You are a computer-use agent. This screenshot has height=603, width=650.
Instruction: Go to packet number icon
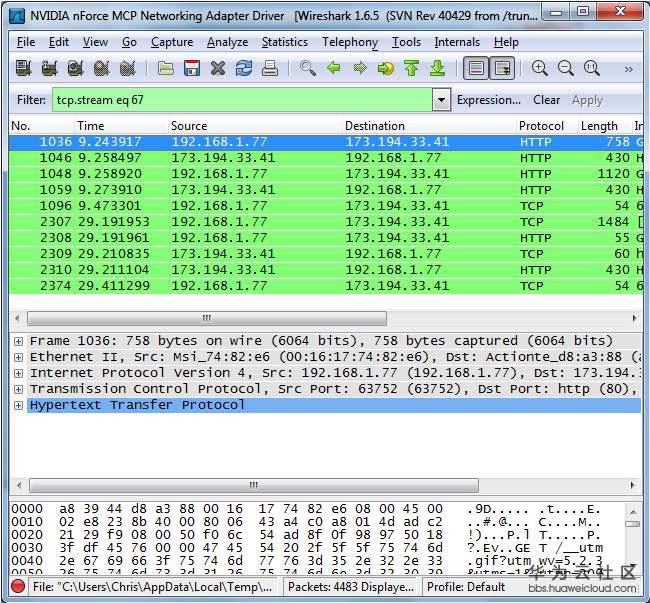coord(386,68)
